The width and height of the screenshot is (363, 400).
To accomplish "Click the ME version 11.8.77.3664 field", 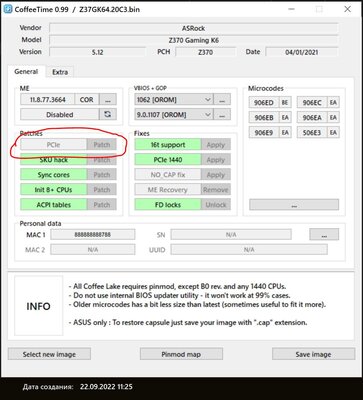I will tap(48, 99).
